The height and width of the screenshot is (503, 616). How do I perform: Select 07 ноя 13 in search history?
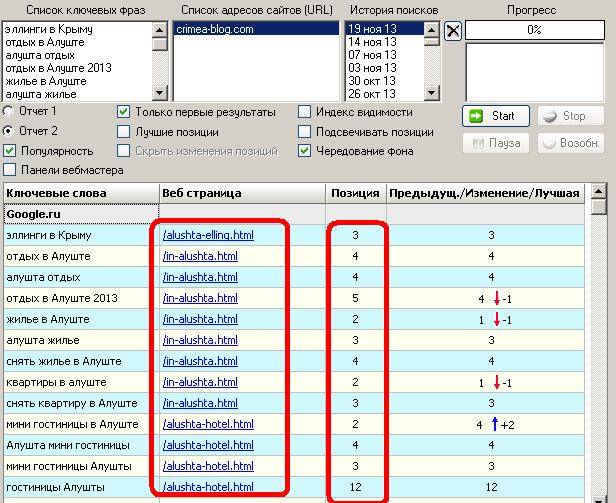point(385,55)
